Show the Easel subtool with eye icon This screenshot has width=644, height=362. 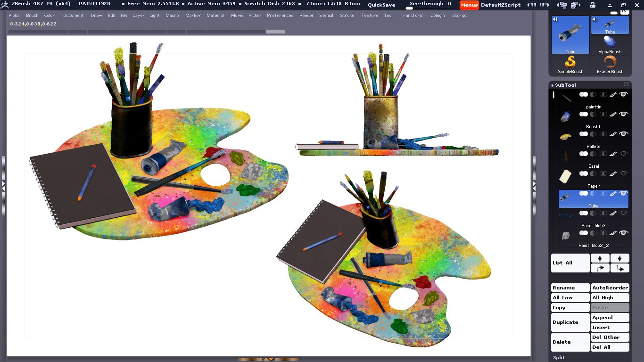point(624,154)
